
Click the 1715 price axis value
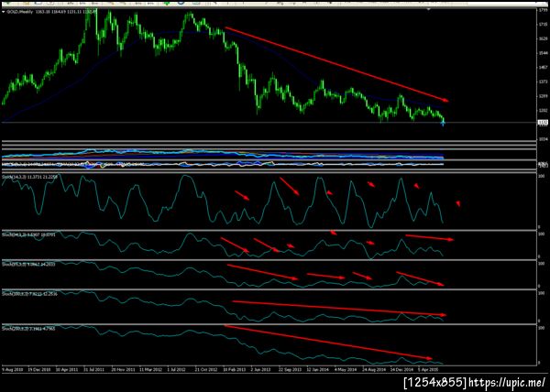(543, 24)
